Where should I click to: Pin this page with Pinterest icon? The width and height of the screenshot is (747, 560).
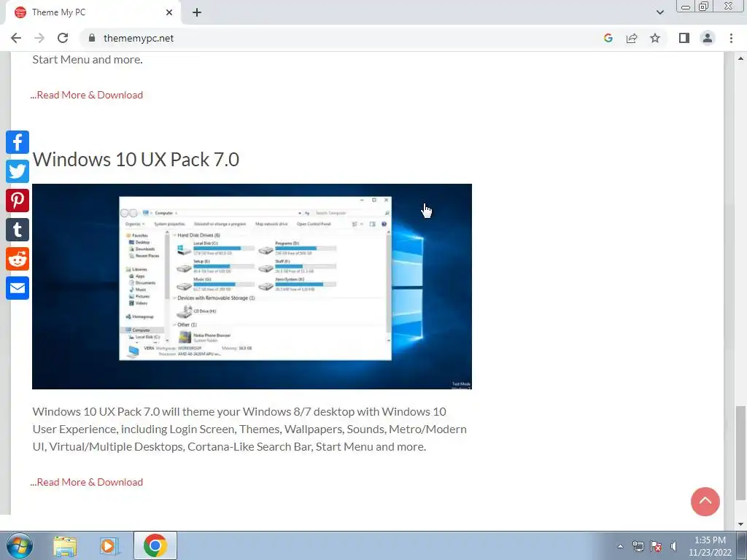point(18,201)
